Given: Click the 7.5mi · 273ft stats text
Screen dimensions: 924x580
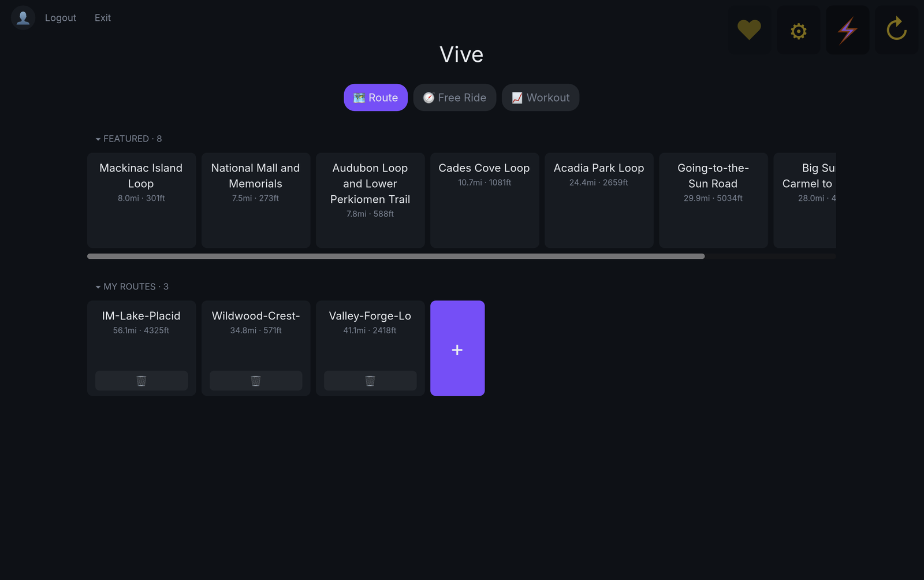Looking at the screenshot, I should tap(256, 198).
